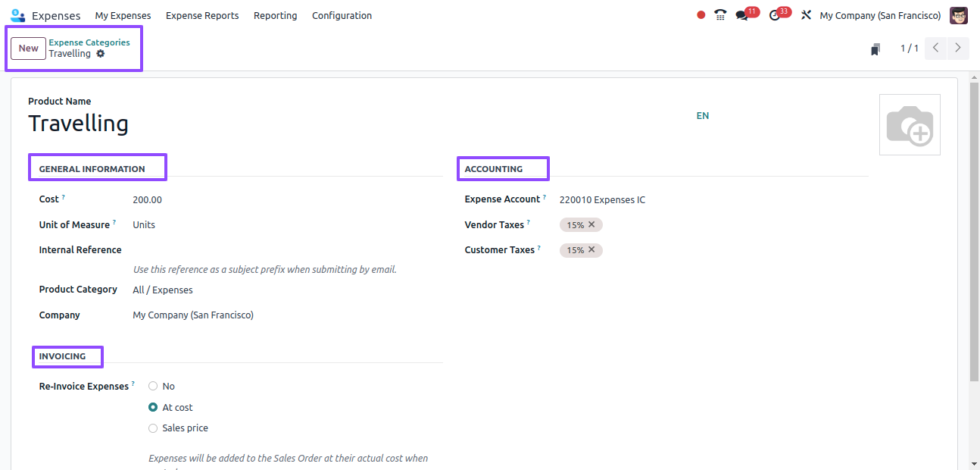The height and width of the screenshot is (470, 980).
Task: Open the Expenses app home icon
Action: [x=17, y=15]
